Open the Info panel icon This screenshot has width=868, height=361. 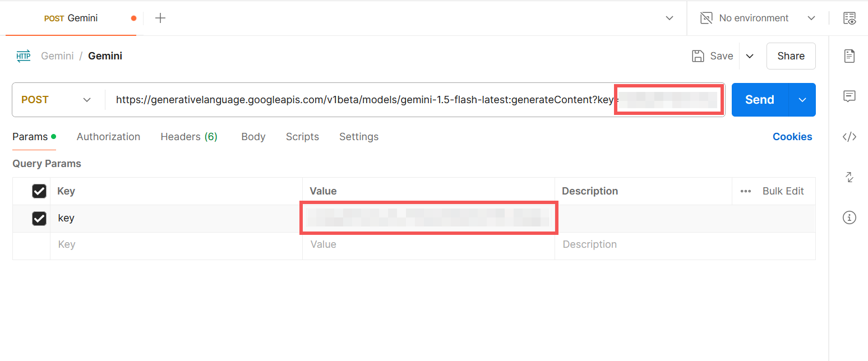coord(849,217)
